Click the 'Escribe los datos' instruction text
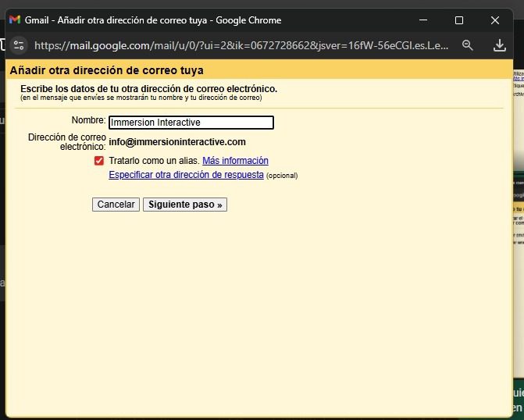Screen dimensions: 524x420 pos(148,89)
